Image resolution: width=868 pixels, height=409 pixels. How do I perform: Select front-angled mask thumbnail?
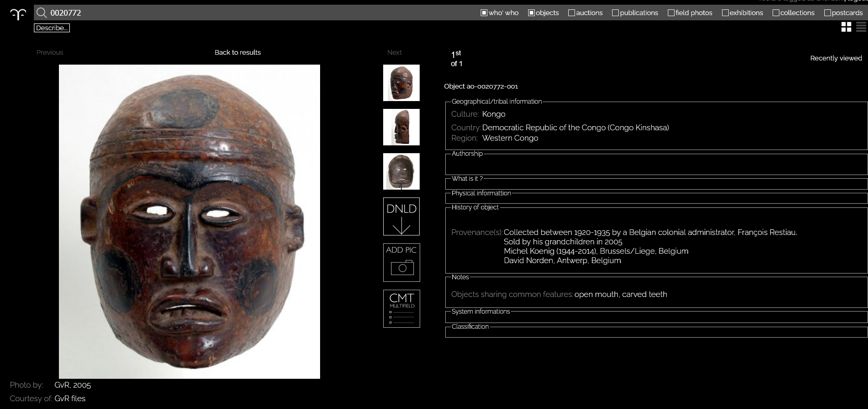click(401, 83)
